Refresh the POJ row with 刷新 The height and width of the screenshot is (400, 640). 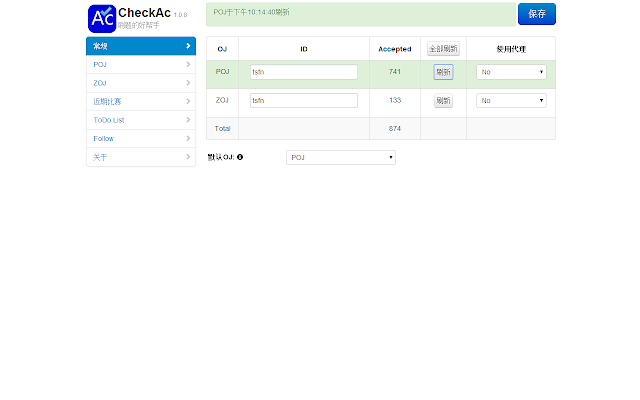click(443, 72)
